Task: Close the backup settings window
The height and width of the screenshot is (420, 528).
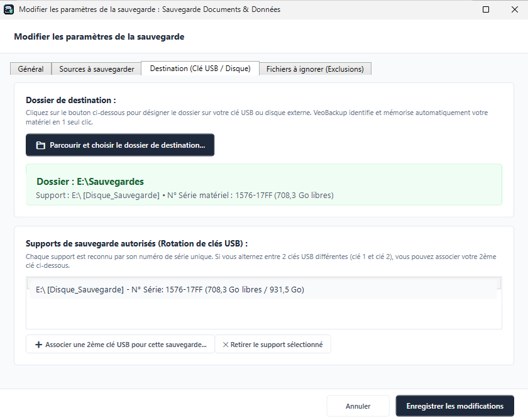Action: (515, 9)
